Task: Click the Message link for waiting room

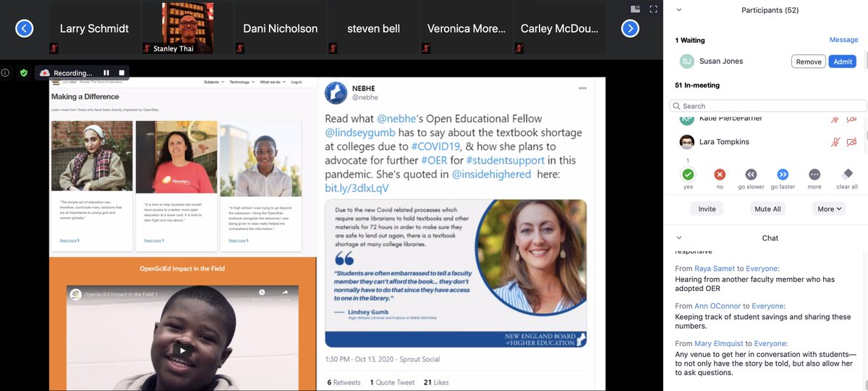Action: pos(843,40)
